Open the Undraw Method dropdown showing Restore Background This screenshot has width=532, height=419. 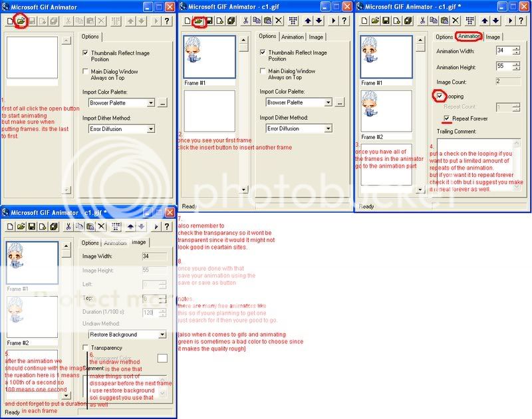point(162,335)
